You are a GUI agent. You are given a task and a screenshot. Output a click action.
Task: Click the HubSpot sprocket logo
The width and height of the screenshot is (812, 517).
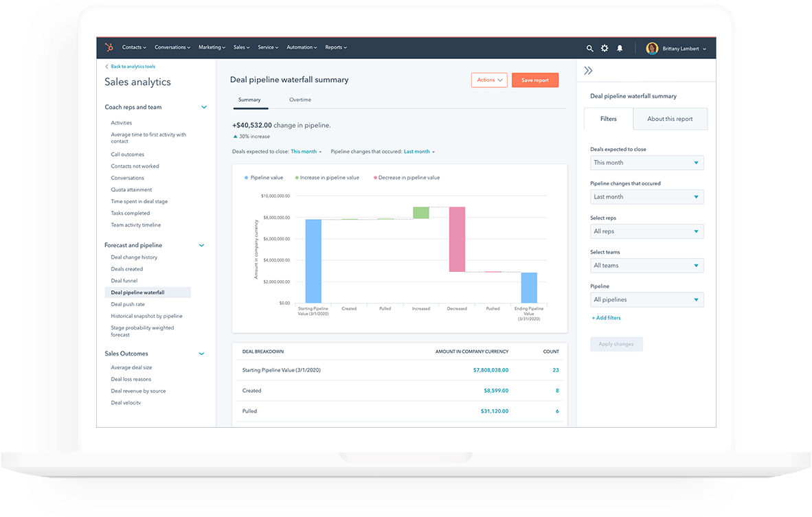pos(109,47)
